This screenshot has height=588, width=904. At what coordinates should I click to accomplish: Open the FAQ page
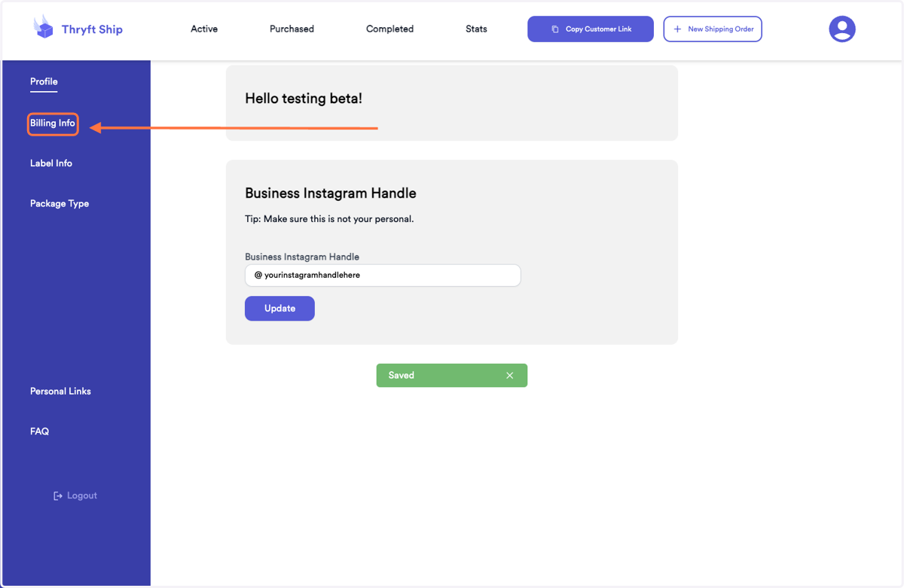click(39, 431)
